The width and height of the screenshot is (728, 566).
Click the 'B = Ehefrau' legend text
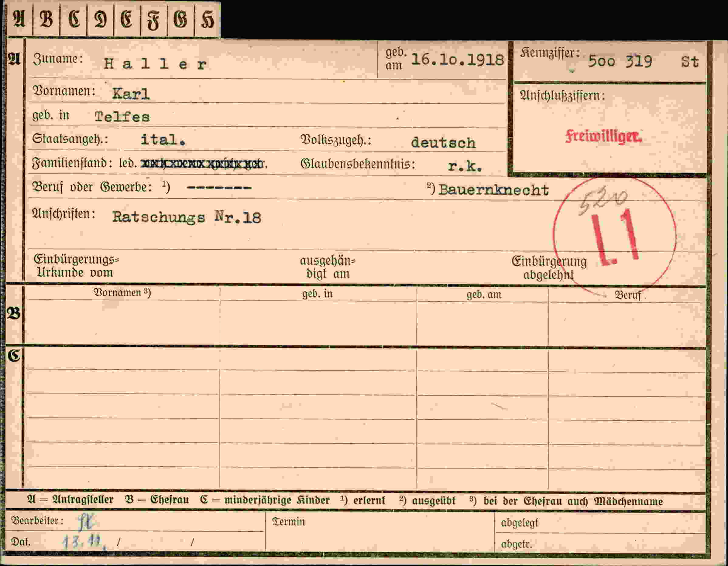157,500
